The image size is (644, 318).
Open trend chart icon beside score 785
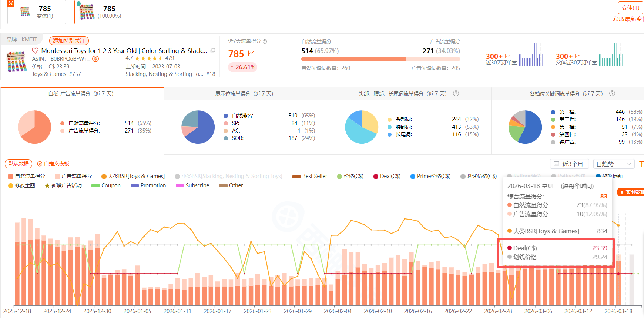tap(251, 54)
